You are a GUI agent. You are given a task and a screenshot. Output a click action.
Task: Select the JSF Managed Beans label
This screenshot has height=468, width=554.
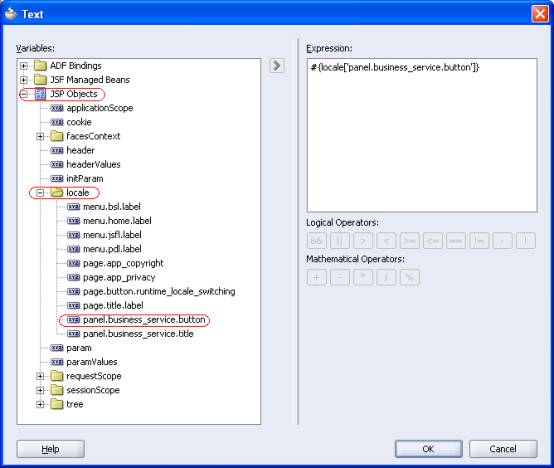pyautogui.click(x=90, y=80)
